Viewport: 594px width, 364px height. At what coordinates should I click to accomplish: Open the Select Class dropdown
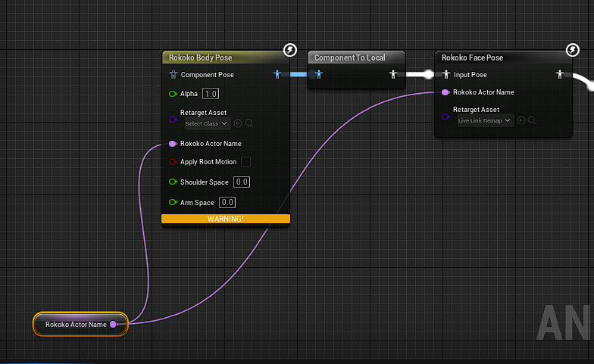(x=208, y=124)
